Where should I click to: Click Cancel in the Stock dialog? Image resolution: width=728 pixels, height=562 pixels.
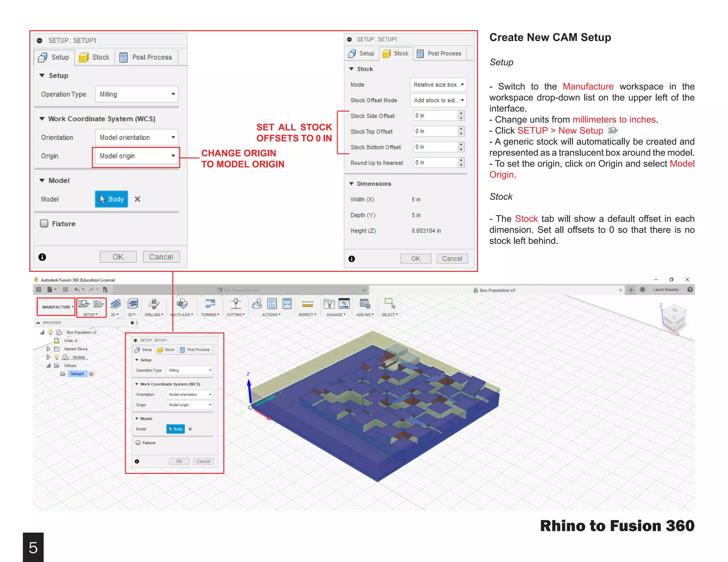[x=452, y=259]
